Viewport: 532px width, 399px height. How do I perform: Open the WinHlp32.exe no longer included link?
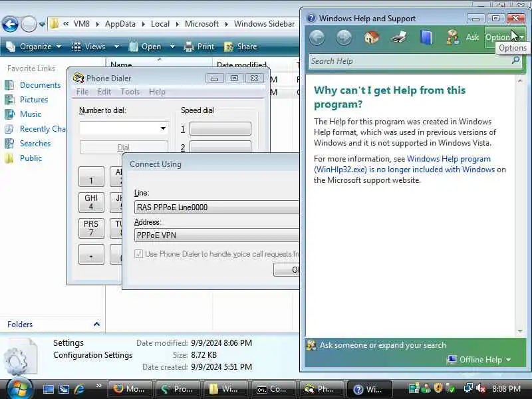pyautogui.click(x=404, y=164)
